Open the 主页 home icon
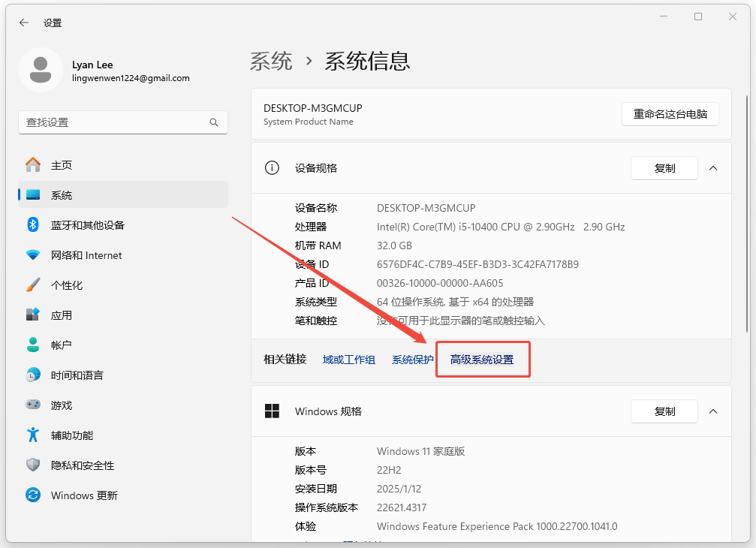Screen dimensions: 756x548 [x=33, y=165]
